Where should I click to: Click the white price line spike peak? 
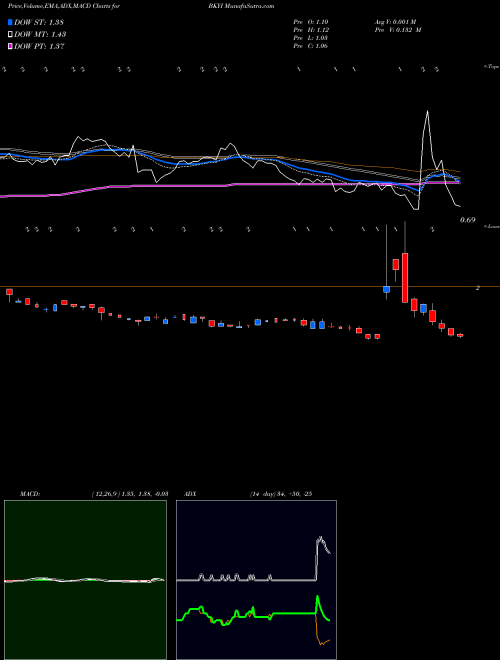[x=428, y=111]
